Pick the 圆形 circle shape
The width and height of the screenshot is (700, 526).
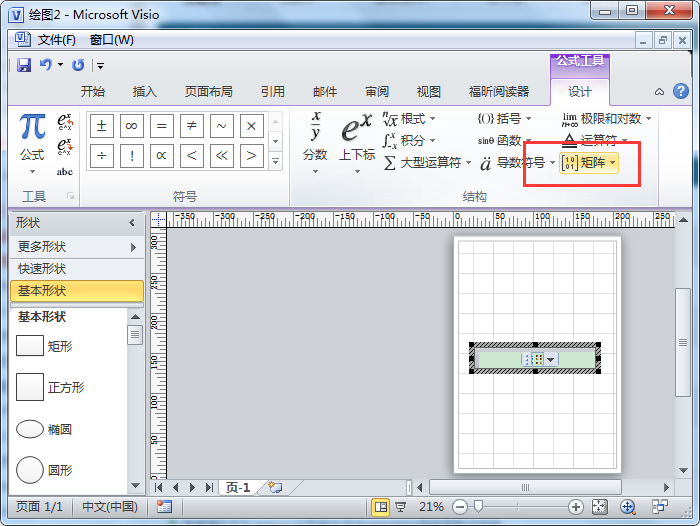[44, 470]
